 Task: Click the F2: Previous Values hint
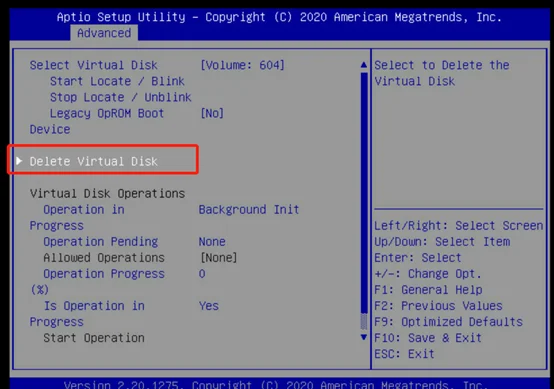tap(438, 306)
